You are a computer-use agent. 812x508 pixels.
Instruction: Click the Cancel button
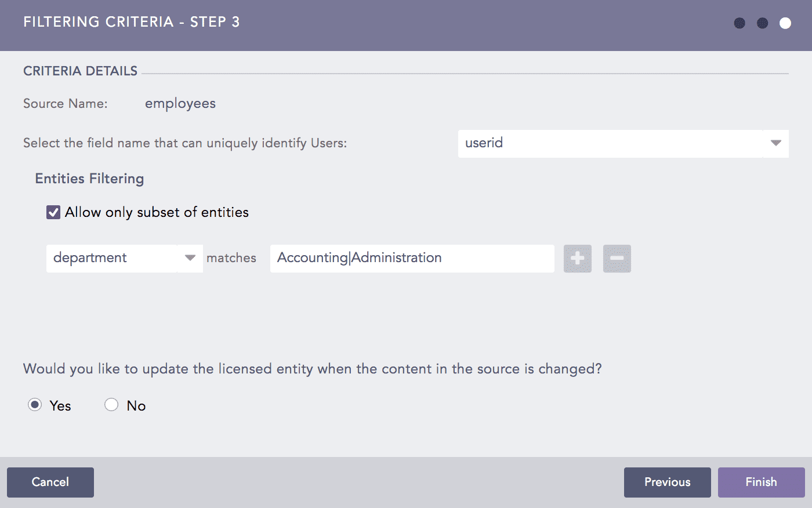50,482
